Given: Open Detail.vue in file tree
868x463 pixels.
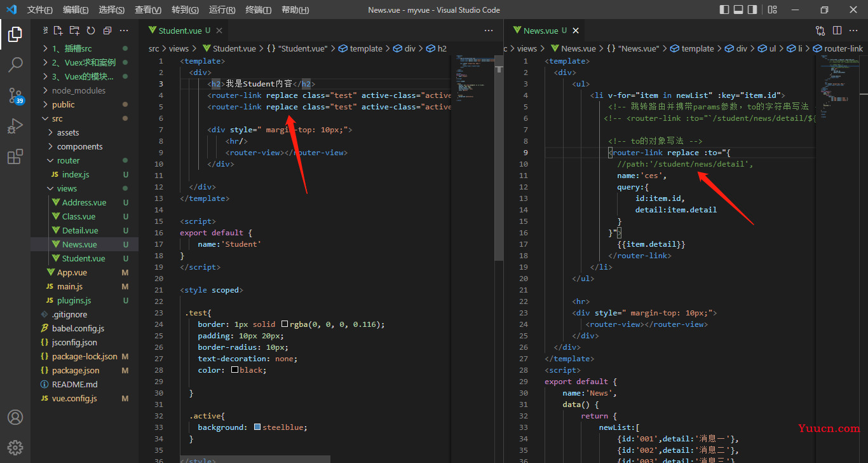Looking at the screenshot, I should coord(85,230).
